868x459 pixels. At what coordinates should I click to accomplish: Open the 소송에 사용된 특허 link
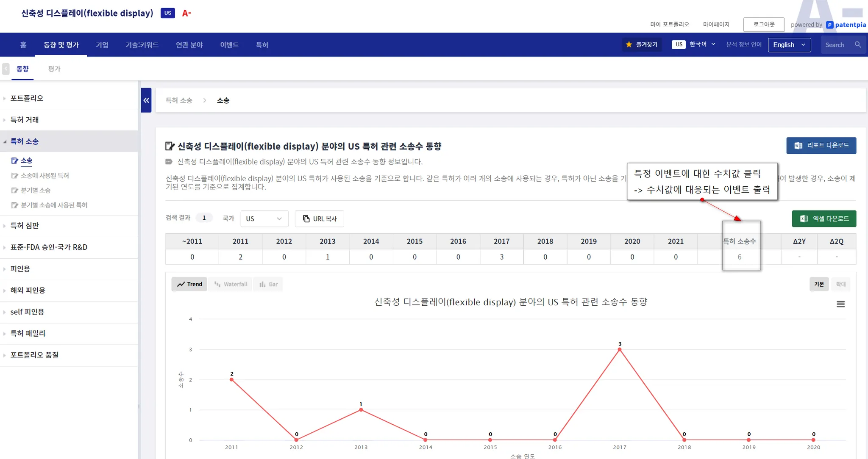[45, 175]
